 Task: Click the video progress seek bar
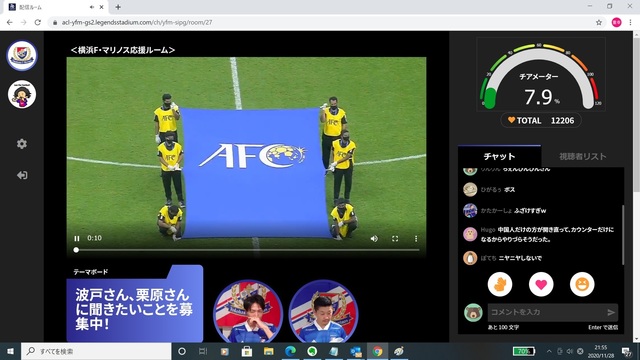click(x=247, y=250)
